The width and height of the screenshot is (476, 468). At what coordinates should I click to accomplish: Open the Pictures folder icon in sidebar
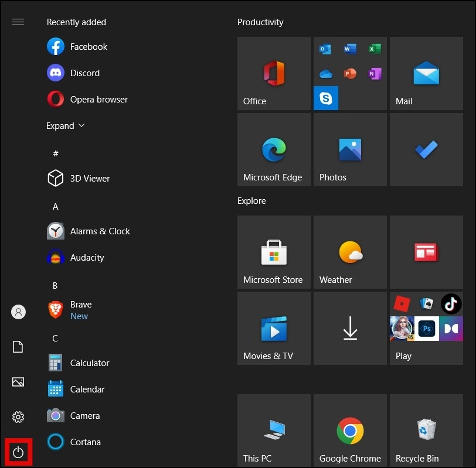(x=18, y=382)
